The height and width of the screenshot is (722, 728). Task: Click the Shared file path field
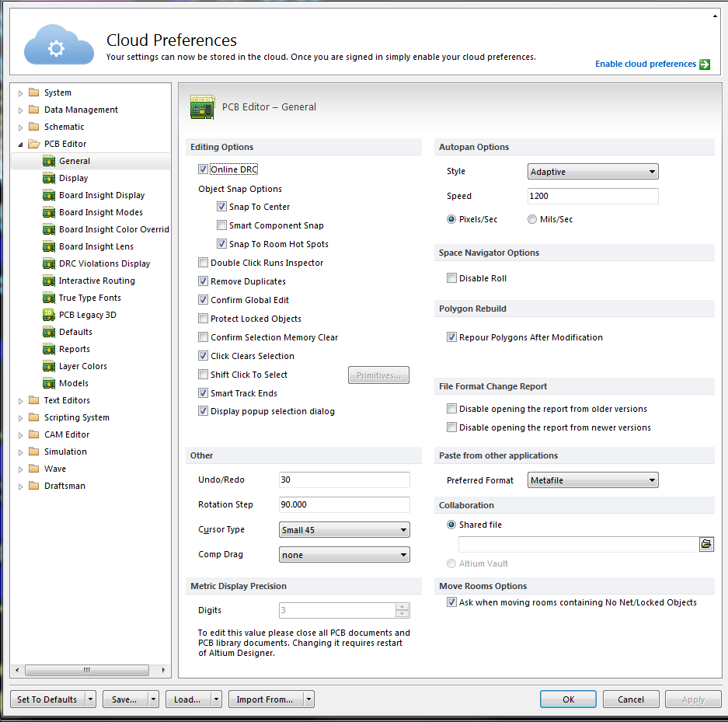pyautogui.click(x=579, y=544)
